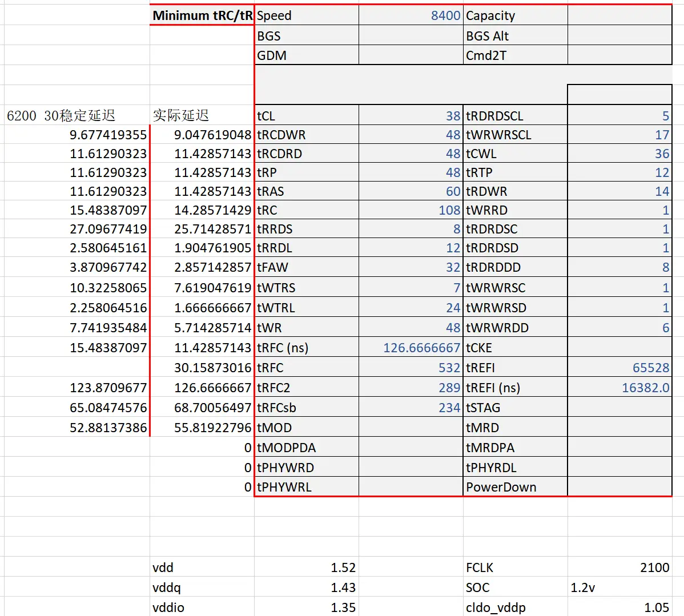Select the cell containing 9.047619048
Viewport: 684px width, 616px height.
202,134
